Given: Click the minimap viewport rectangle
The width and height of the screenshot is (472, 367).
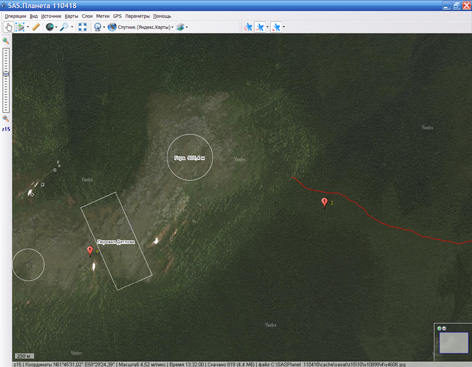Looking at the screenshot, I should 453,342.
